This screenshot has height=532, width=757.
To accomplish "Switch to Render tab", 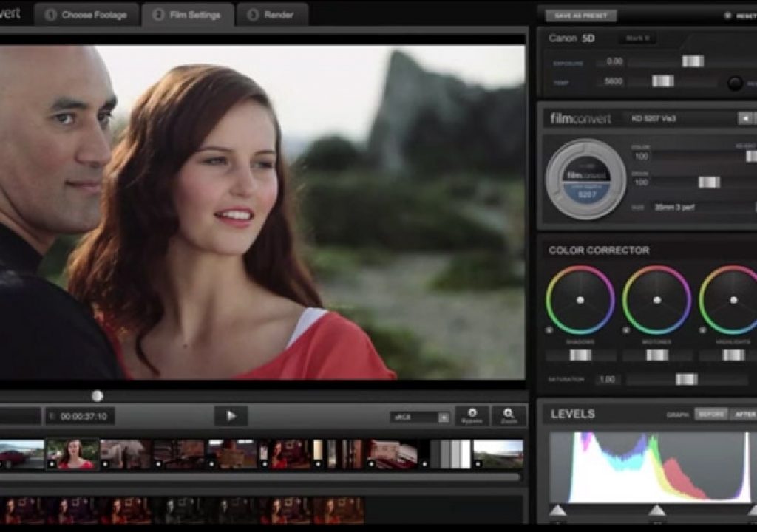I will point(271,15).
